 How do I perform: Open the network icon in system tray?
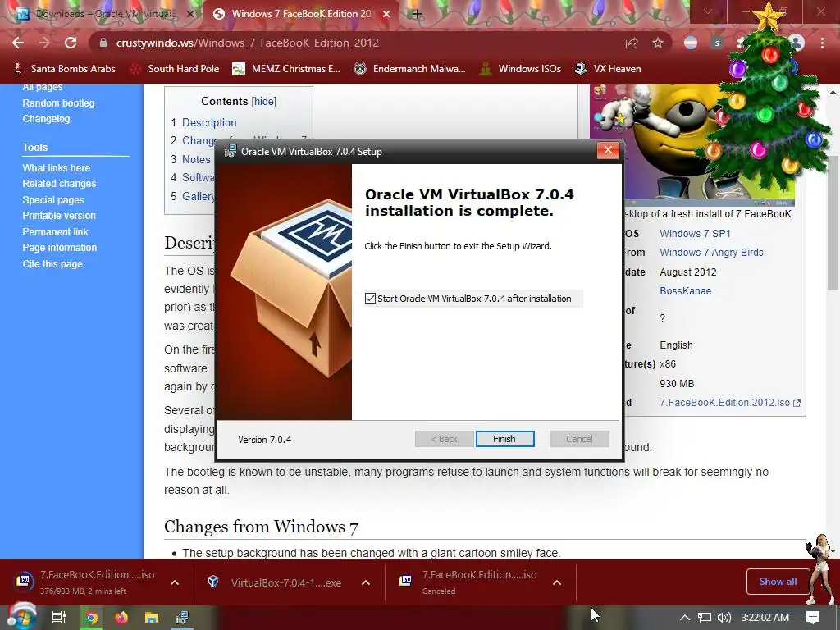coord(705,618)
